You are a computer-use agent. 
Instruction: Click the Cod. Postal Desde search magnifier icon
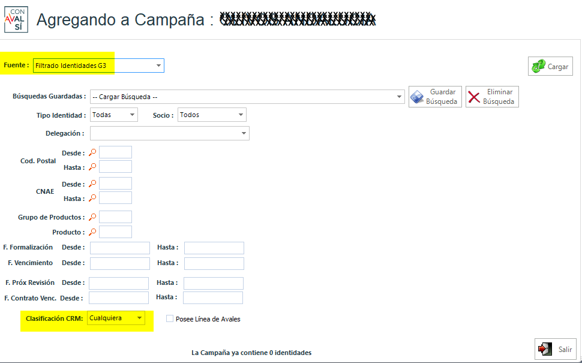tap(92, 152)
